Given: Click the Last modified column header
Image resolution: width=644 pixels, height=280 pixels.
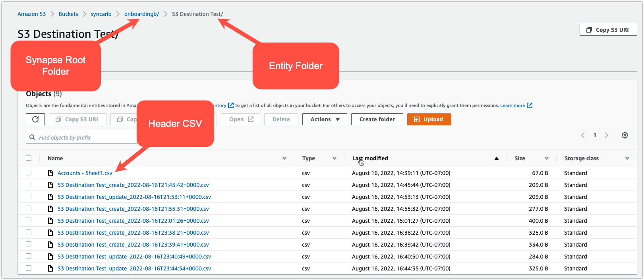Looking at the screenshot, I should [x=370, y=158].
